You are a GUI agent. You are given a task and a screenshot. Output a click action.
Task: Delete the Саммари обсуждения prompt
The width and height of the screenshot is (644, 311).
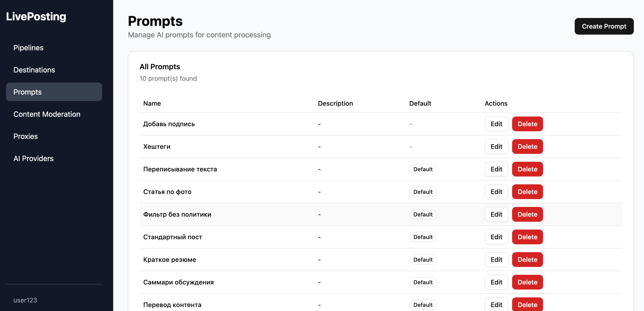click(x=527, y=282)
